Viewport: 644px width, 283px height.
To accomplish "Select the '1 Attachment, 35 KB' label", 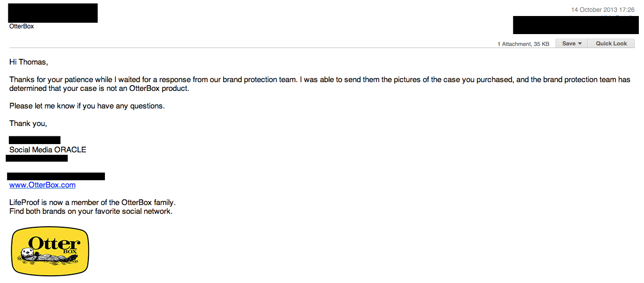I will [x=523, y=44].
